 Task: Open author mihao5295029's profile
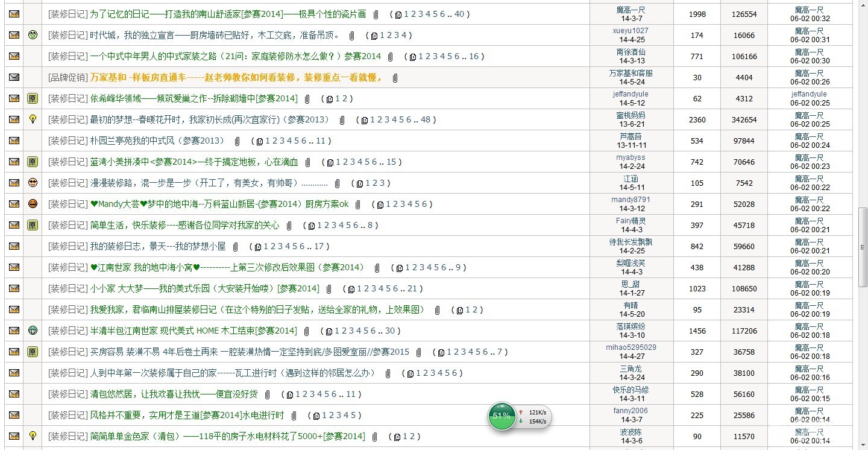coord(631,347)
